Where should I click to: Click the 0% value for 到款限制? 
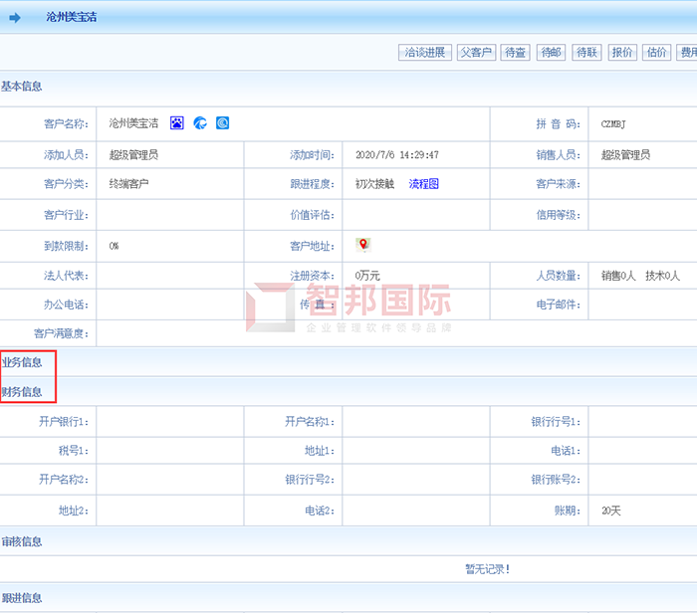pos(114,246)
